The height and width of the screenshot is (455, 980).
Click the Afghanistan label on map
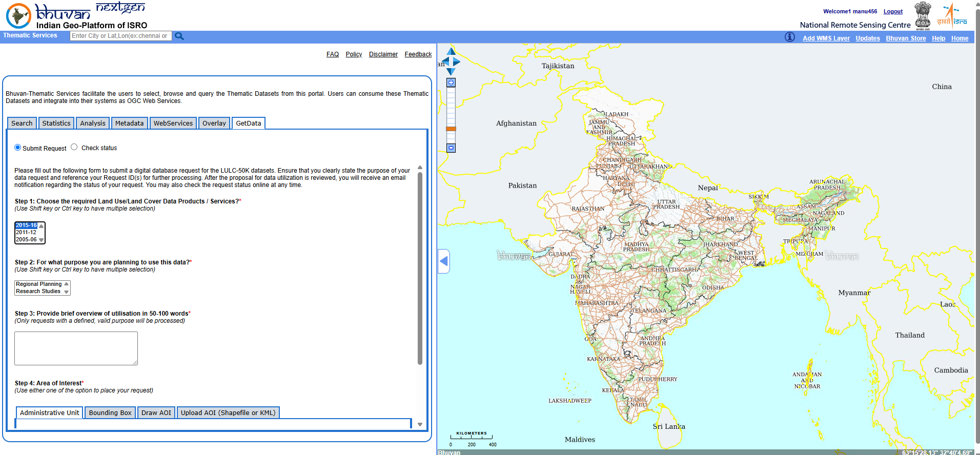click(516, 123)
